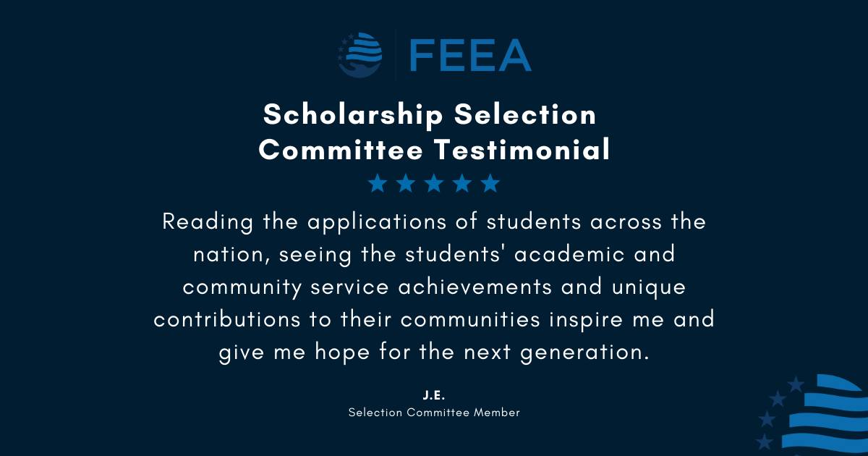
Task: Click the 'Scholarship Selection' heading line
Action: click(x=430, y=114)
